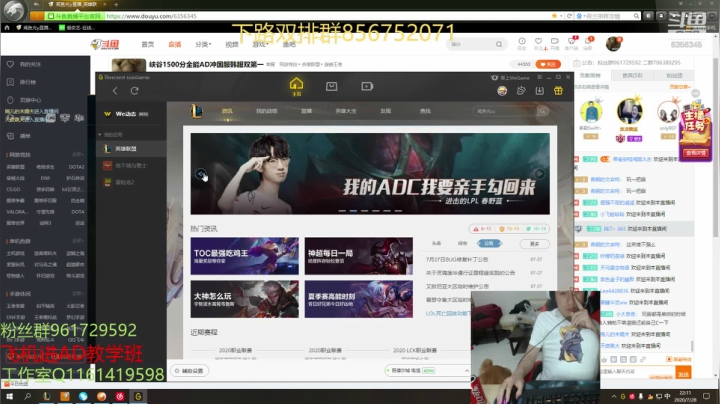Open the 游戏 dropdown in Douyu nav
Image resolution: width=720 pixels, height=404 pixels.
[259, 45]
